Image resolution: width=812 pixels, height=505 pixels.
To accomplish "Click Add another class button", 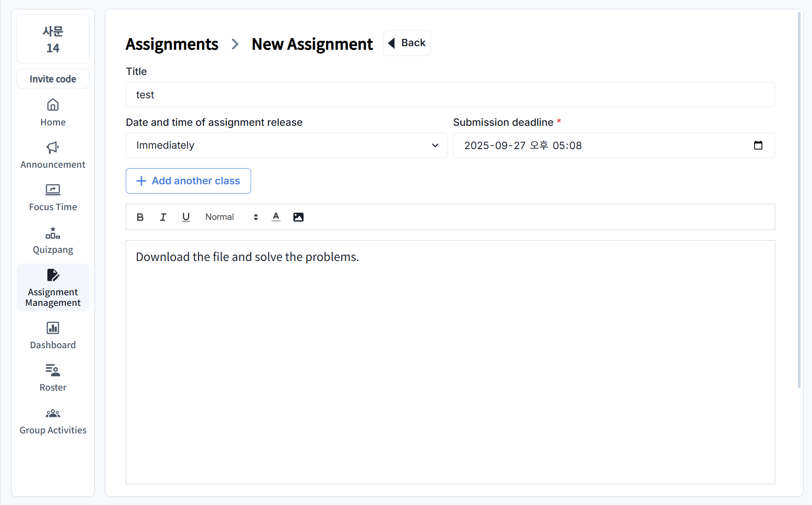I will pyautogui.click(x=188, y=181).
